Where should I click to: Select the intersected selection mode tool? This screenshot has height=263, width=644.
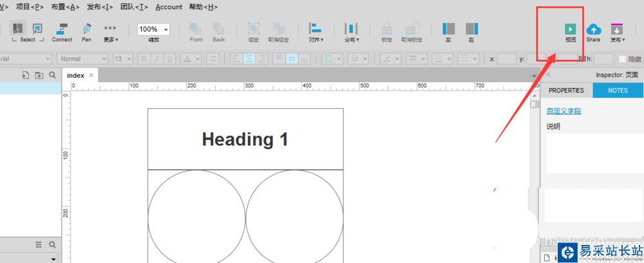[17, 28]
